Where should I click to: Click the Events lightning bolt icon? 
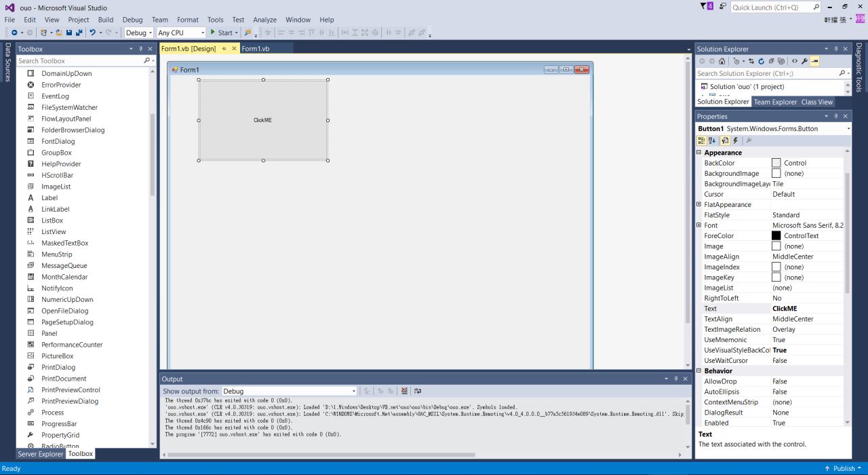click(x=735, y=140)
